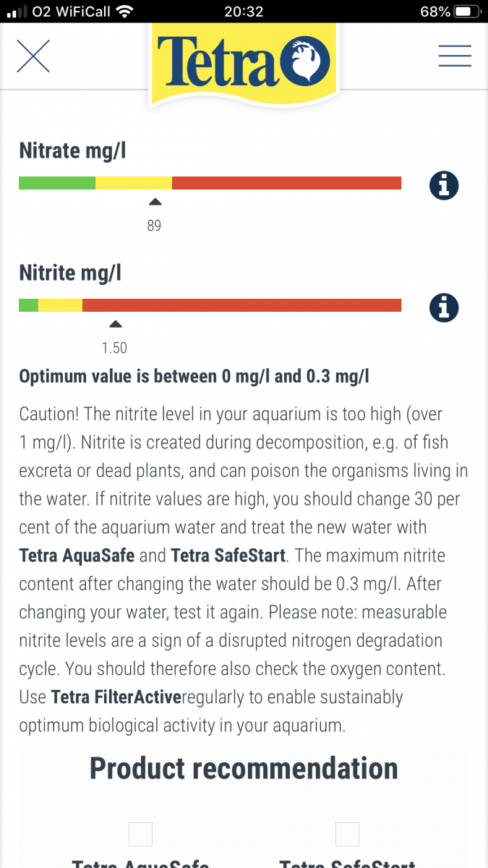Screen dimensions: 488x868
Task: Tap the battery icon in status bar
Action: pyautogui.click(x=466, y=12)
